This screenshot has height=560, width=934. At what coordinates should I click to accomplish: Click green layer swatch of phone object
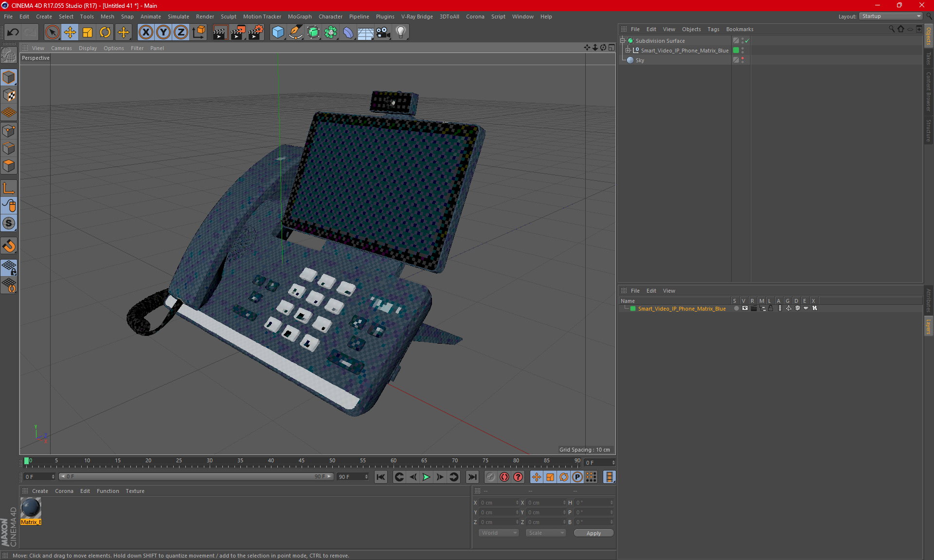pos(736,51)
